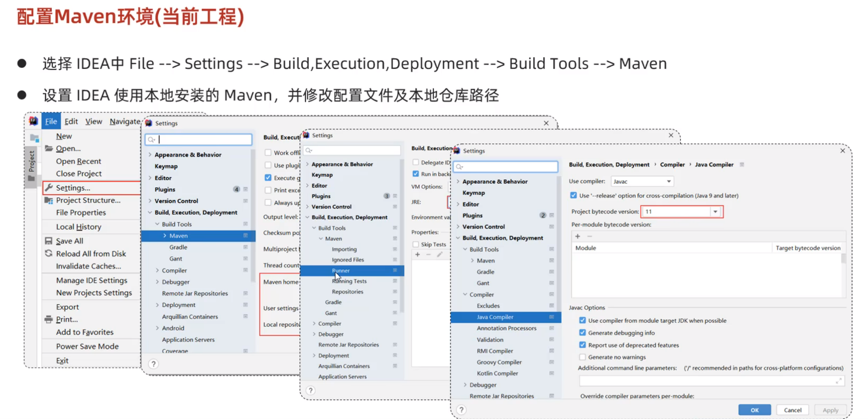Click the Cancel button

[x=793, y=410]
